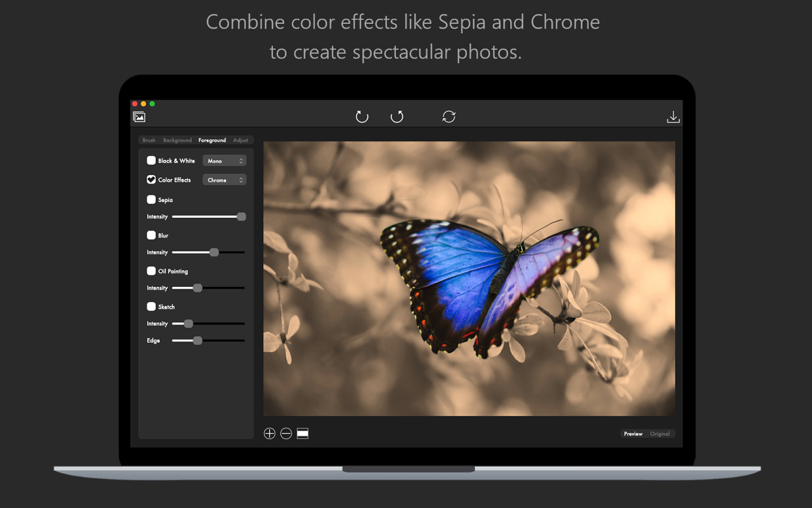Open the Adjust tab
The width and height of the screenshot is (812, 508).
(x=241, y=140)
